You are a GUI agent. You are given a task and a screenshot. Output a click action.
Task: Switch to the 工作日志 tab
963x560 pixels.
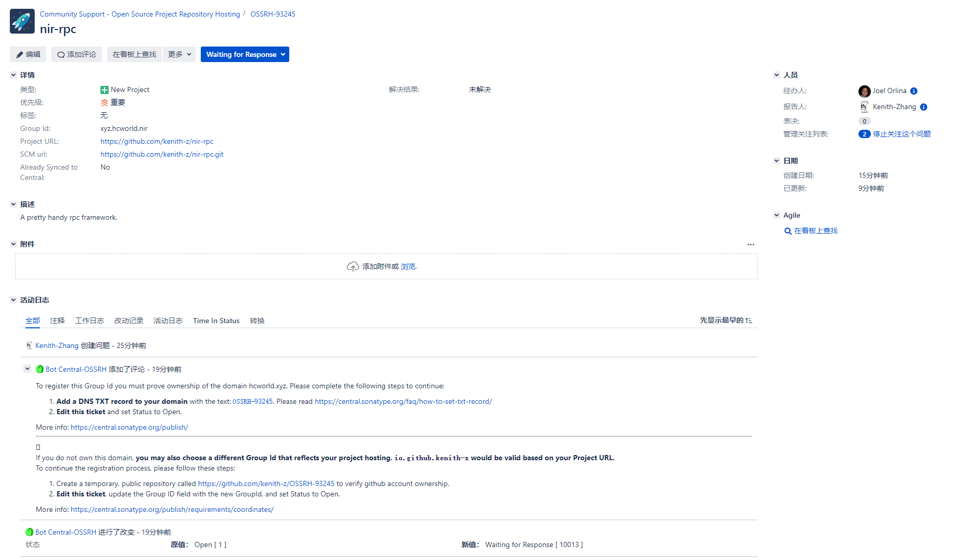point(90,321)
